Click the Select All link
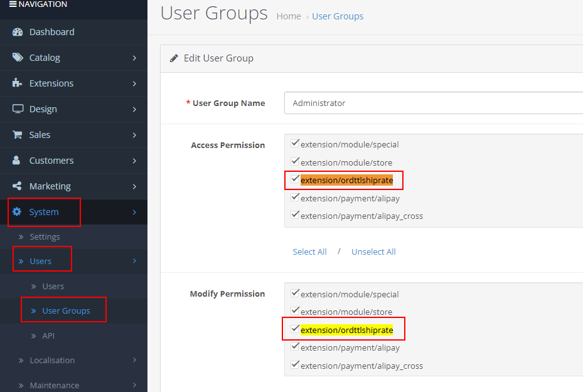 click(309, 252)
